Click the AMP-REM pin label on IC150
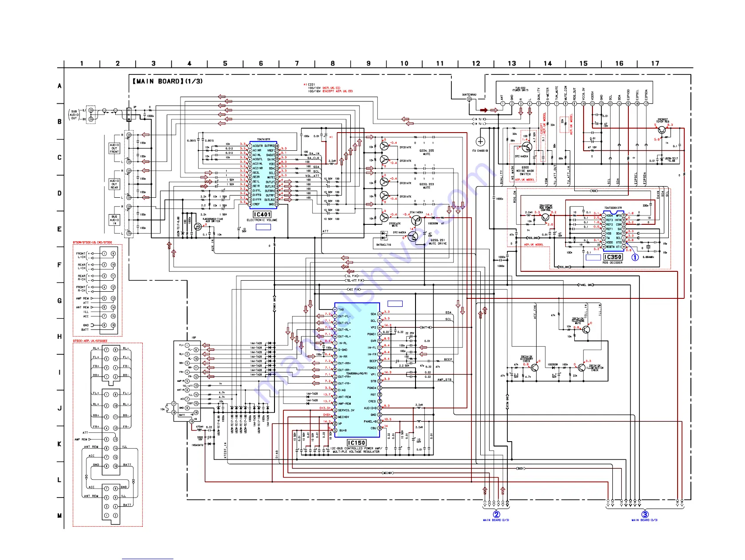The image size is (745, 560). point(345,403)
